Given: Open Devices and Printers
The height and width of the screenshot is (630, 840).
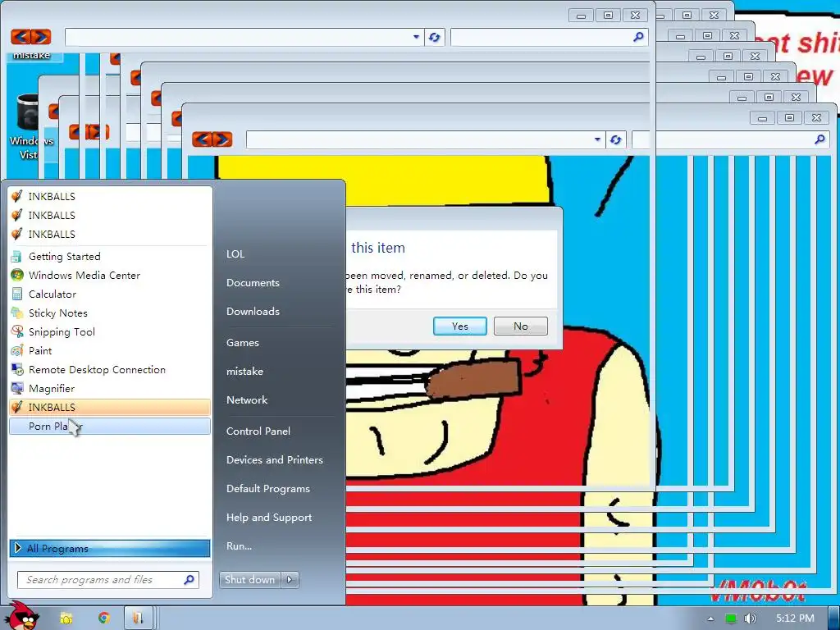Looking at the screenshot, I should tap(275, 459).
